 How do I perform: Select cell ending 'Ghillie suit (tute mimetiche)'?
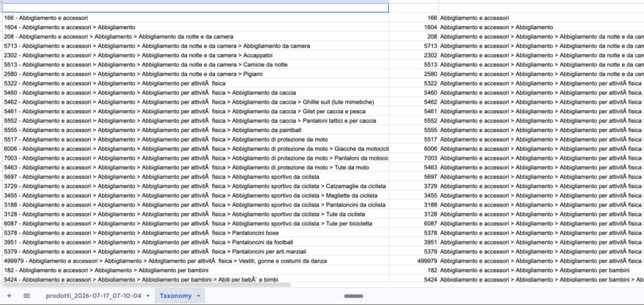(195, 102)
